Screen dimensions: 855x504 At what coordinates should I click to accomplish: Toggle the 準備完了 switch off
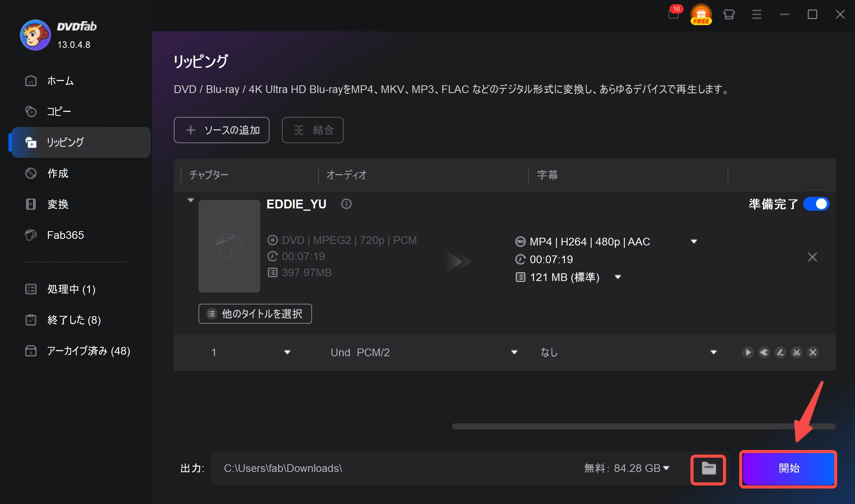[x=816, y=204]
